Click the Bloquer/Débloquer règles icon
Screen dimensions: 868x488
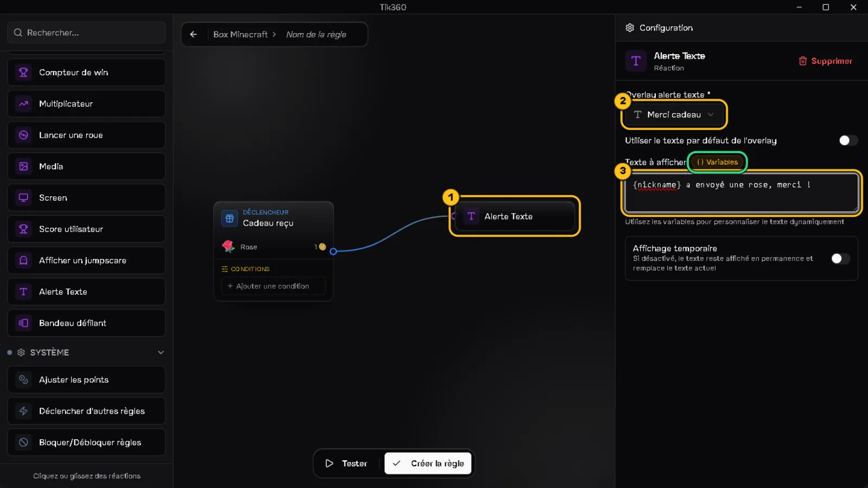tap(23, 442)
